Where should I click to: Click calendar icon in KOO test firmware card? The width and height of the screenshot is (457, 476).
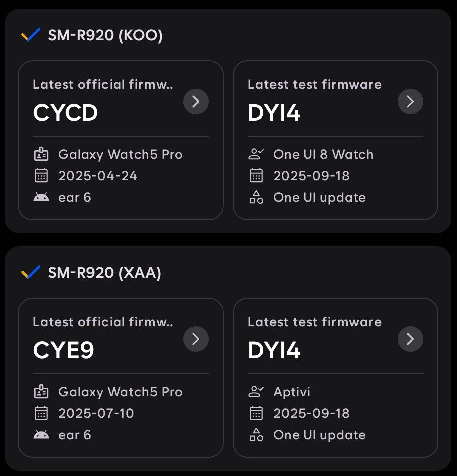(256, 176)
